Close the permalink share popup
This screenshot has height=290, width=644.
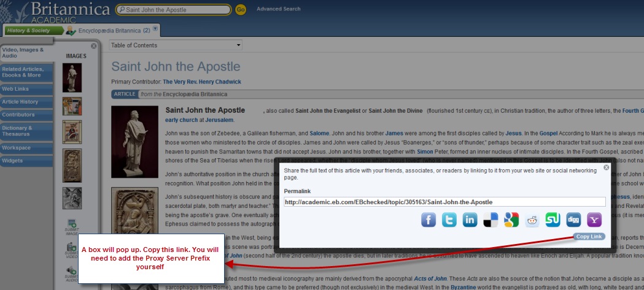coord(606,167)
